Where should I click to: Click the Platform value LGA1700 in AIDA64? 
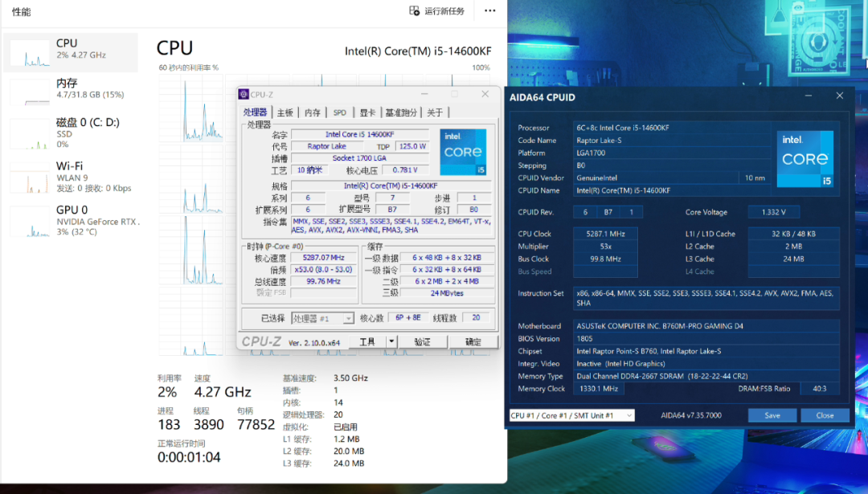click(x=672, y=153)
